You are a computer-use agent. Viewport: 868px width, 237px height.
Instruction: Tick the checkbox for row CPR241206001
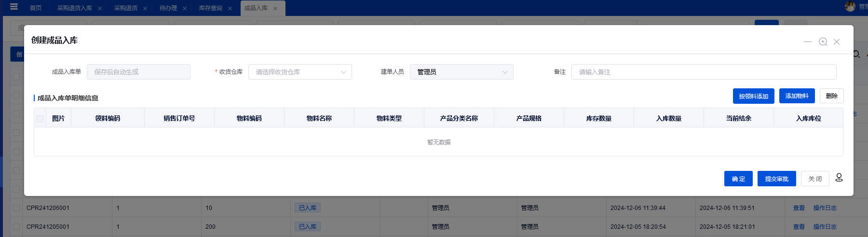tap(16, 208)
